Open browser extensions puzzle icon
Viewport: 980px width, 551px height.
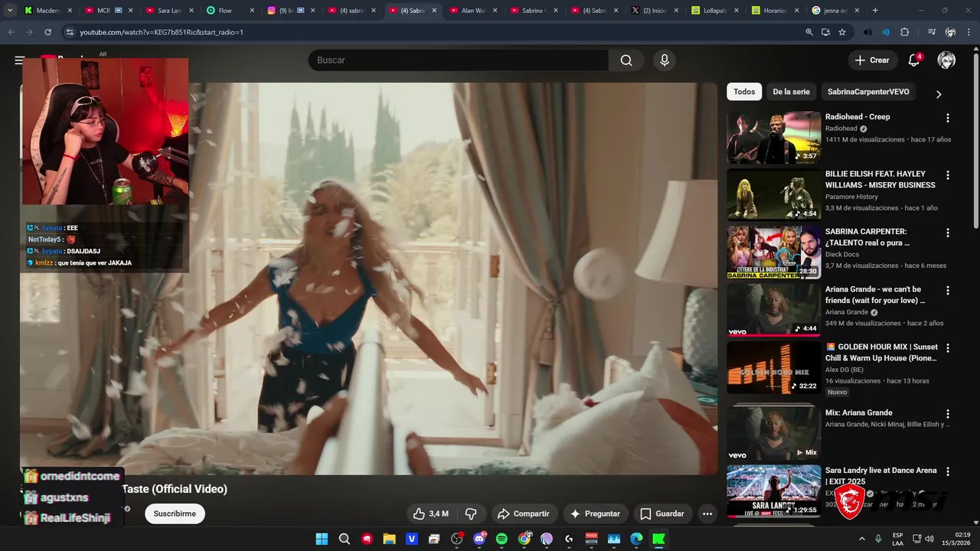pyautogui.click(x=905, y=32)
